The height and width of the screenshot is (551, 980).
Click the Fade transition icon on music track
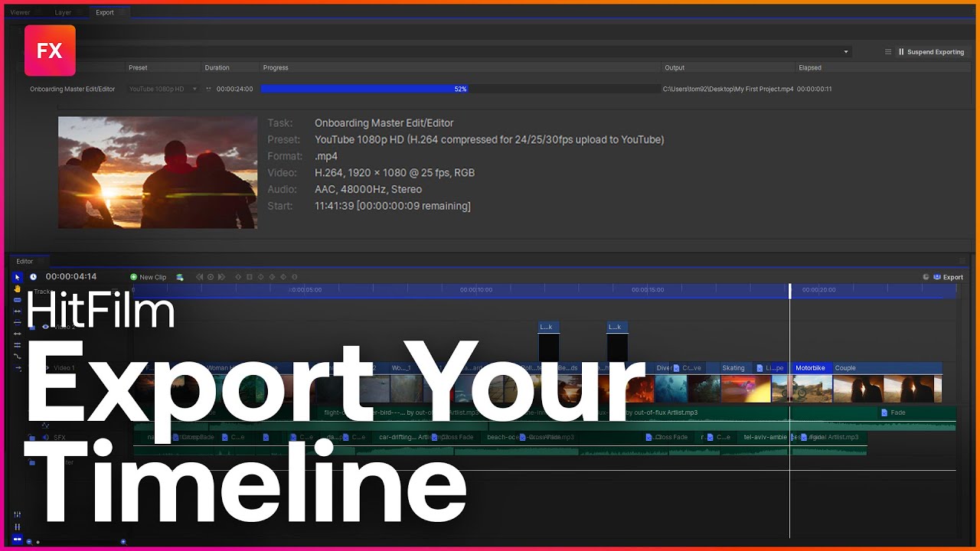coord(884,412)
